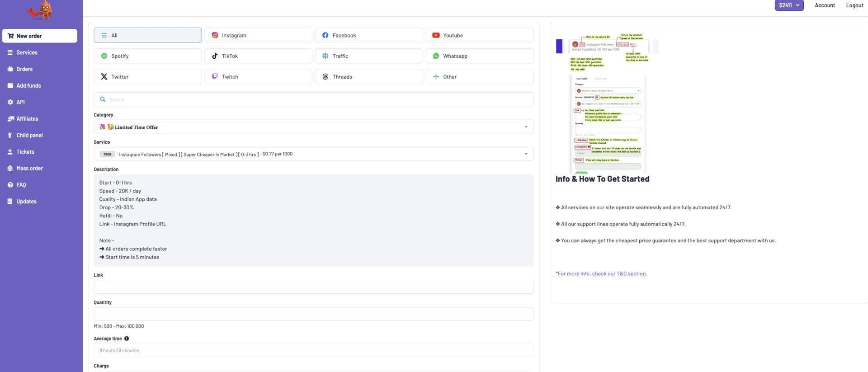868x372 pixels.
Task: Open the $2411 balance dropdown
Action: [788, 5]
